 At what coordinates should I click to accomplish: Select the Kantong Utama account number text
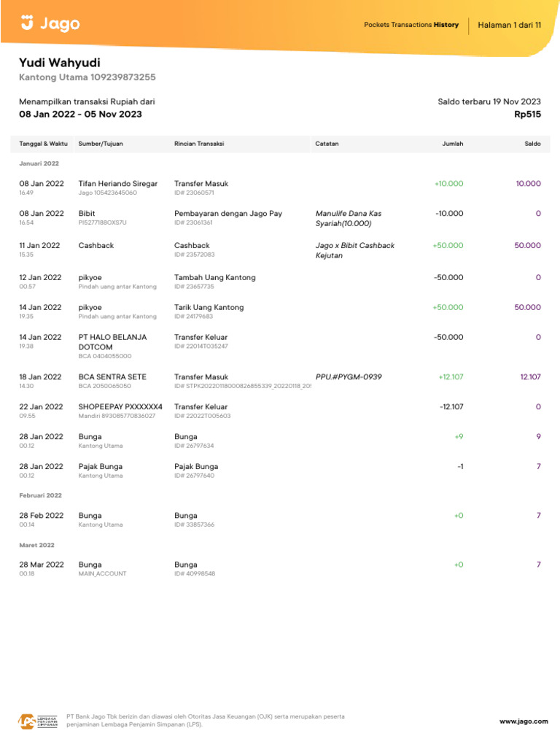pyautogui.click(x=87, y=77)
